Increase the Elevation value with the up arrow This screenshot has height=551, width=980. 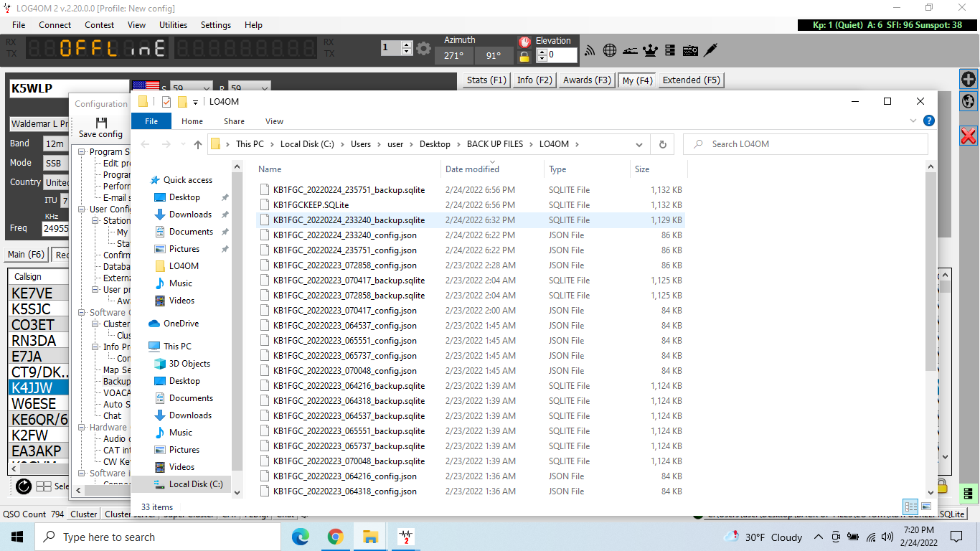(541, 51)
